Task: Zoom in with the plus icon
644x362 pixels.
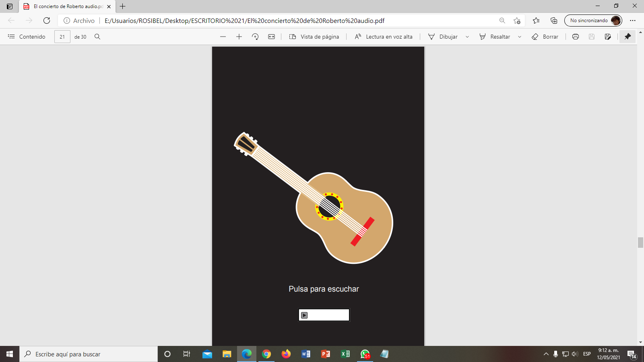Action: (239, 37)
